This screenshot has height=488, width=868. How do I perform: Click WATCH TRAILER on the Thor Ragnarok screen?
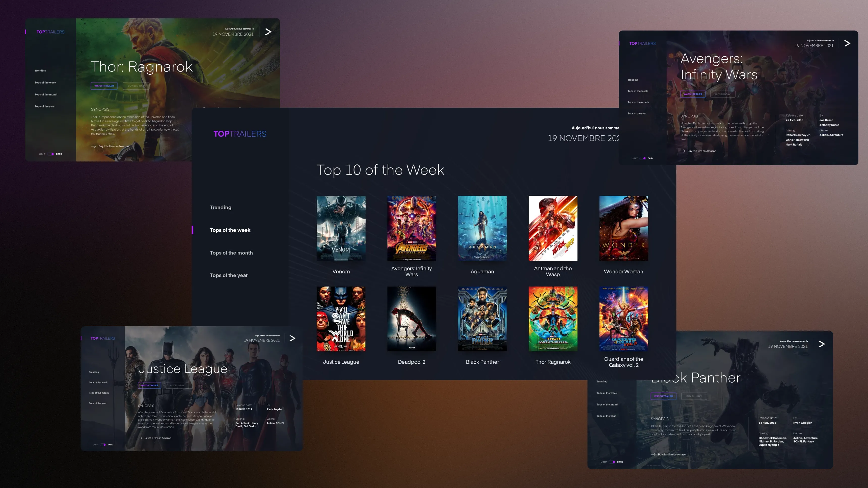tap(104, 86)
